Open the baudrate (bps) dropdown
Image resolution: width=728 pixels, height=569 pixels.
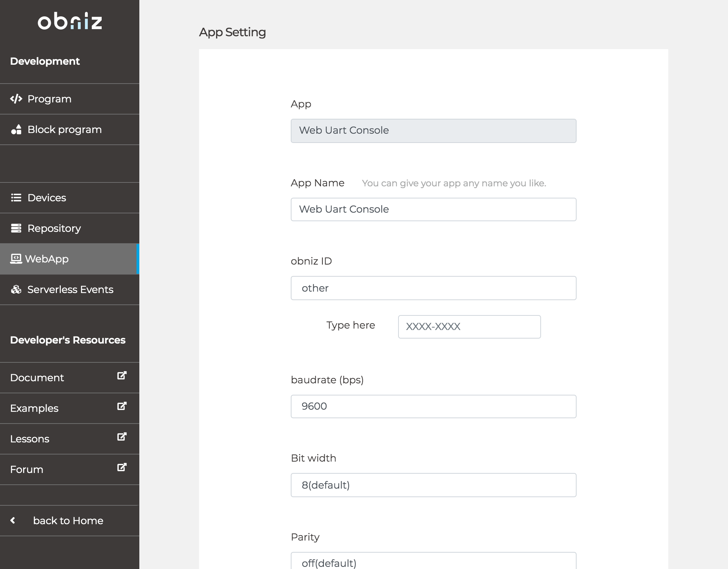click(x=433, y=406)
